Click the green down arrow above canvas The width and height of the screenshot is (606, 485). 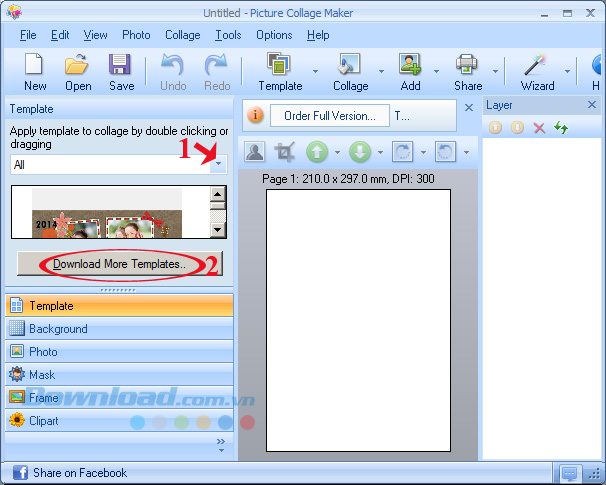click(360, 153)
